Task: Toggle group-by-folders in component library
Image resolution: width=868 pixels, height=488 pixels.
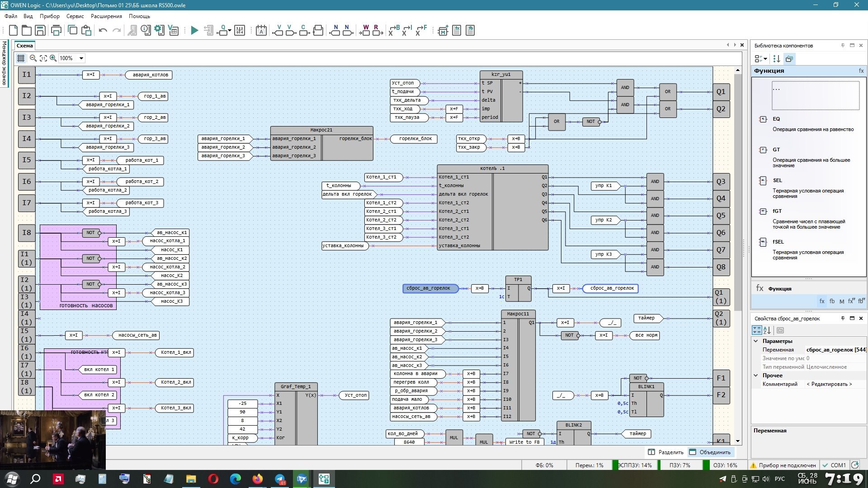Action: coord(789,59)
